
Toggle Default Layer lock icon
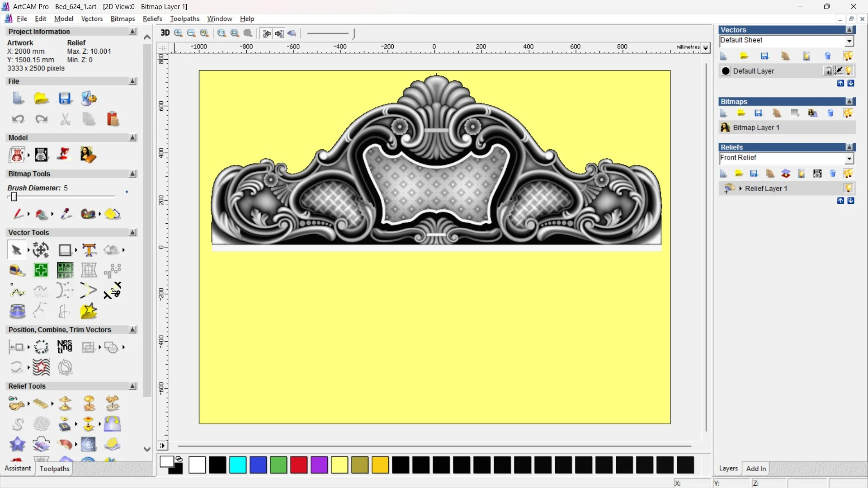[828, 71]
